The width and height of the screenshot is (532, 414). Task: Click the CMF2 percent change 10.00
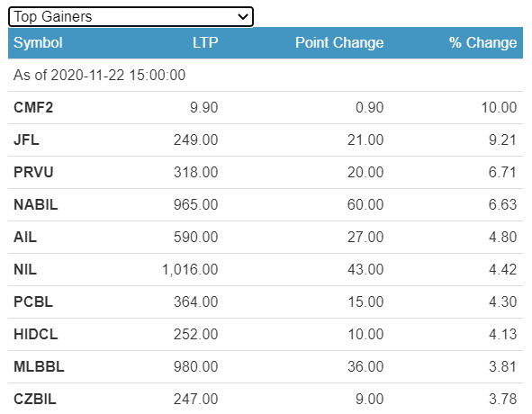click(499, 108)
